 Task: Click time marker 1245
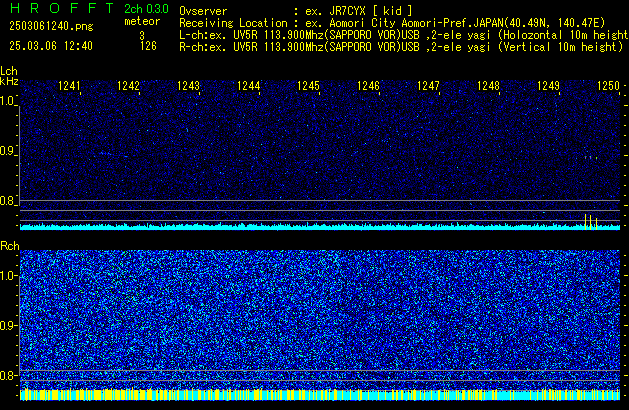click(x=308, y=86)
